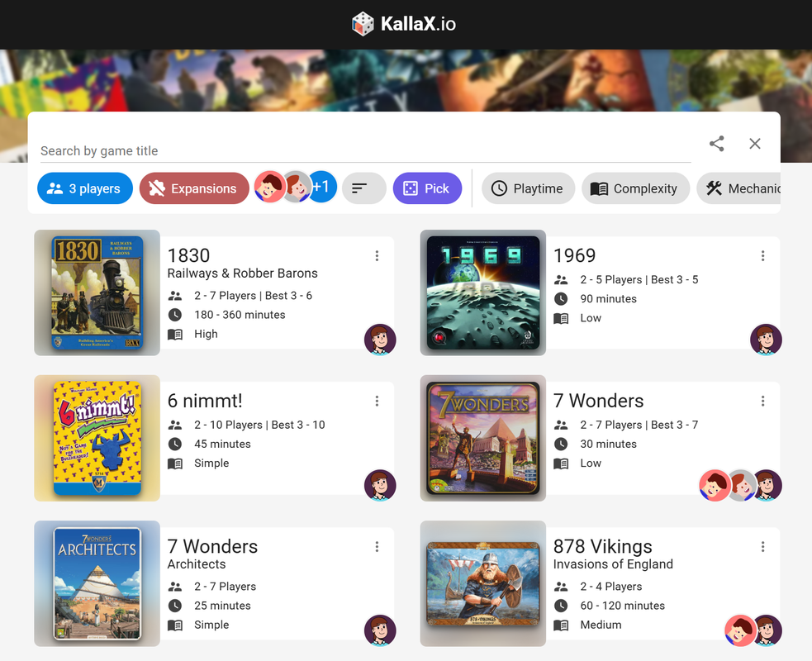Image resolution: width=812 pixels, height=661 pixels.
Task: Open the 7 Wonders Architects cover thumbnail
Action: pos(97,583)
